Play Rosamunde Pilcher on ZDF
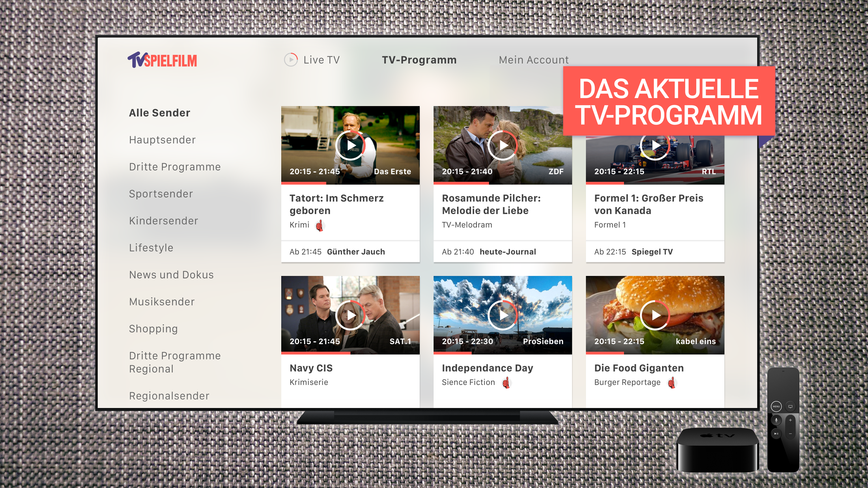Screen dimensions: 868x488 503,145
